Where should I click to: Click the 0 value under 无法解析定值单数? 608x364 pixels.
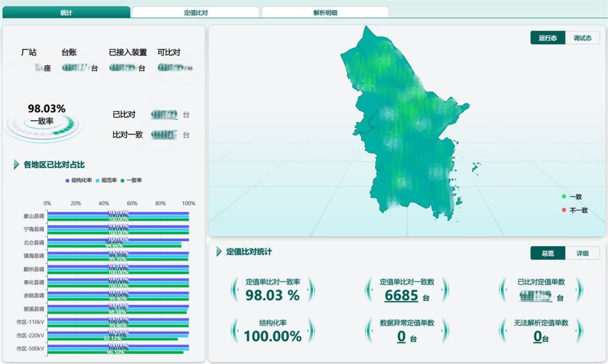coord(537,337)
